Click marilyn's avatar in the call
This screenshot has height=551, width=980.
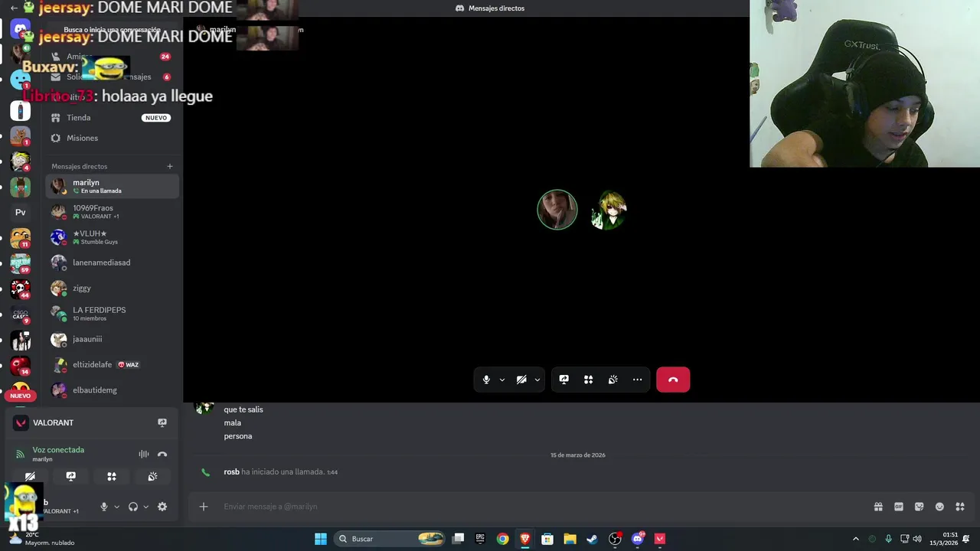[557, 210]
